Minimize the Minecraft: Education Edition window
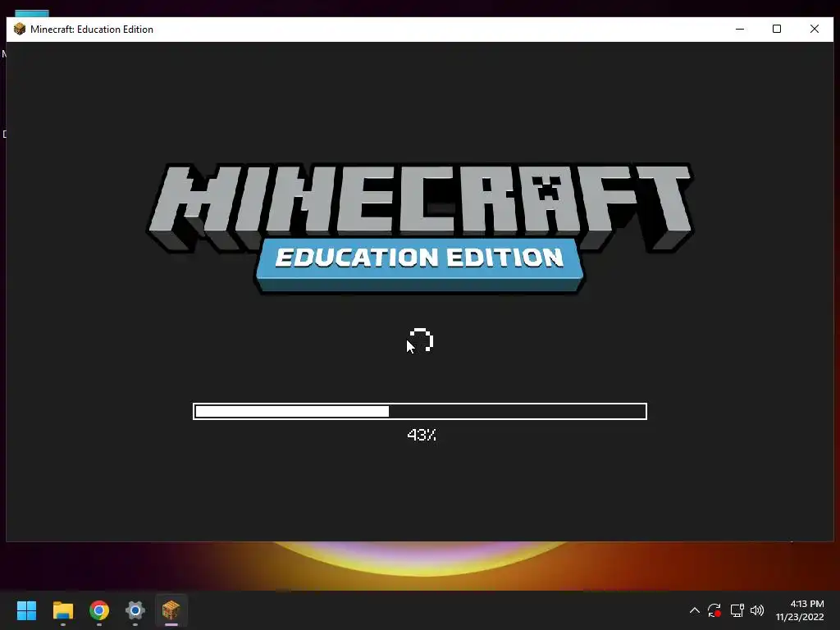Viewport: 840px width, 630px height. pyautogui.click(x=740, y=29)
